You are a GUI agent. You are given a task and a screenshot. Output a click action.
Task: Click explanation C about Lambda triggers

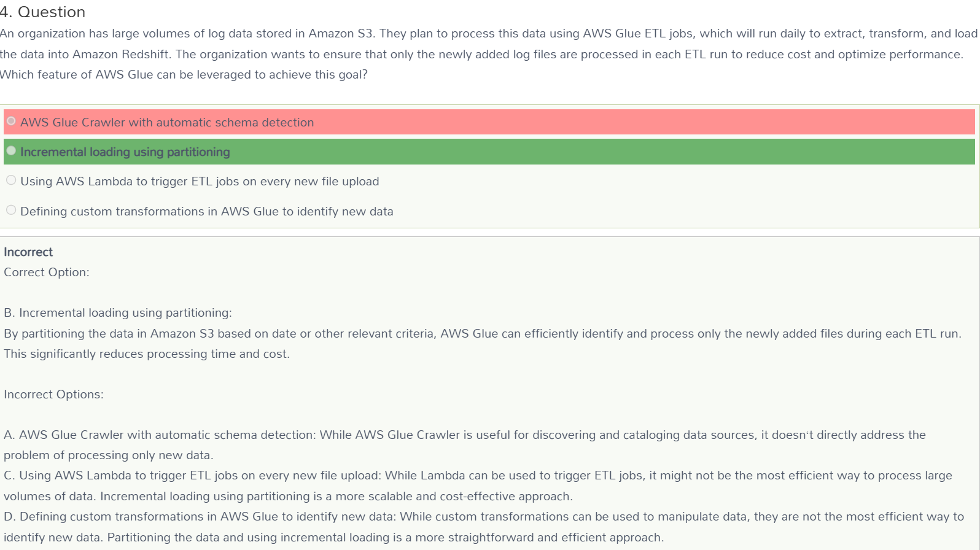[478, 486]
